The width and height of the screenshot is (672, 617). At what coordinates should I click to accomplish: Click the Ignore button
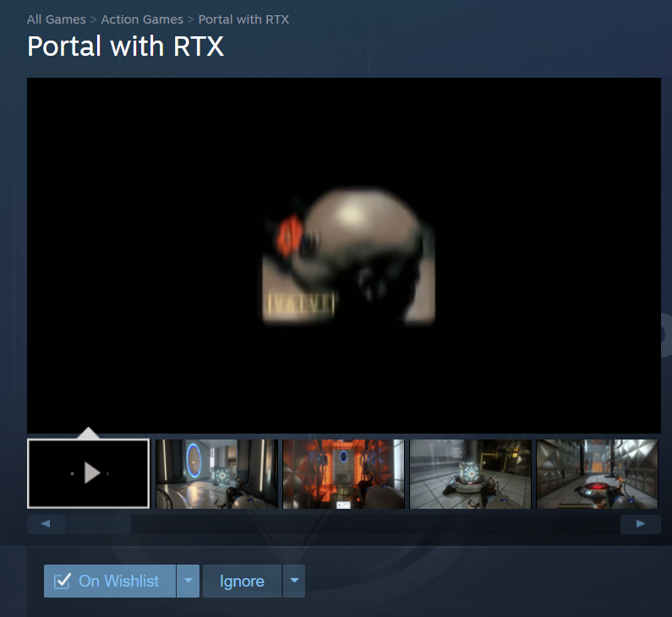[x=242, y=581]
